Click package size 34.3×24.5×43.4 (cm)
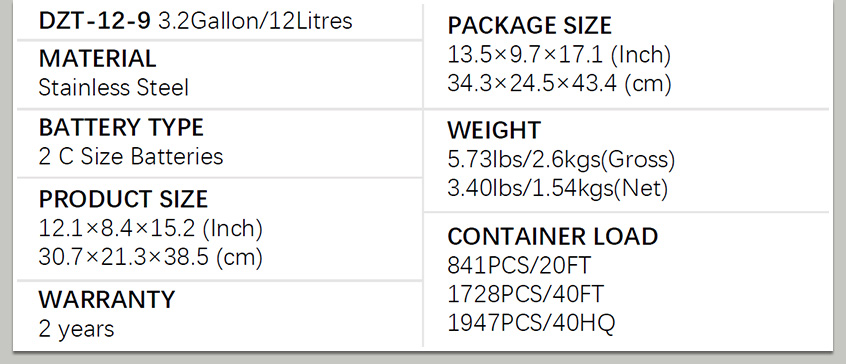Screen dimensions: 846x364 click(560, 84)
